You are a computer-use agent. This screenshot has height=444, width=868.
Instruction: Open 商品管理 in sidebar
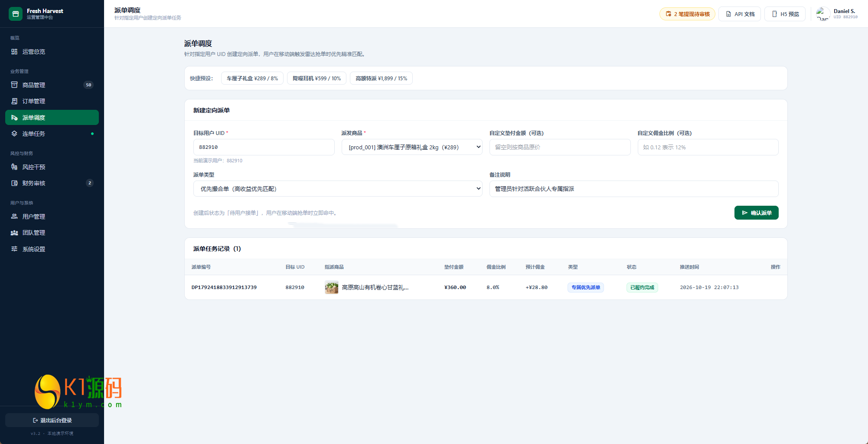pyautogui.click(x=52, y=85)
